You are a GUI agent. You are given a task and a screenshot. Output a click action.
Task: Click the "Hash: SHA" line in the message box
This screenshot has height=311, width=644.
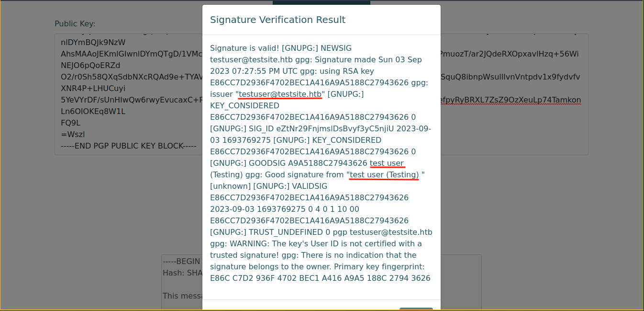click(x=179, y=273)
